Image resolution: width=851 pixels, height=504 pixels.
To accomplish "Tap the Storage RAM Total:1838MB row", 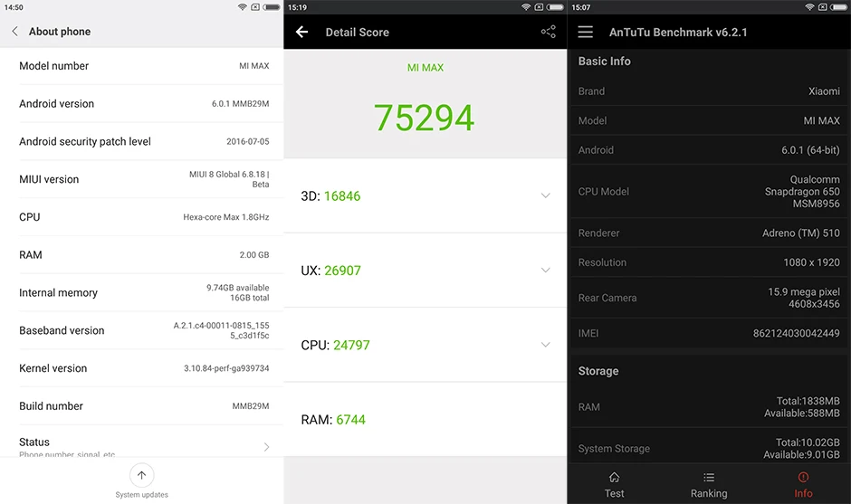I will point(709,407).
